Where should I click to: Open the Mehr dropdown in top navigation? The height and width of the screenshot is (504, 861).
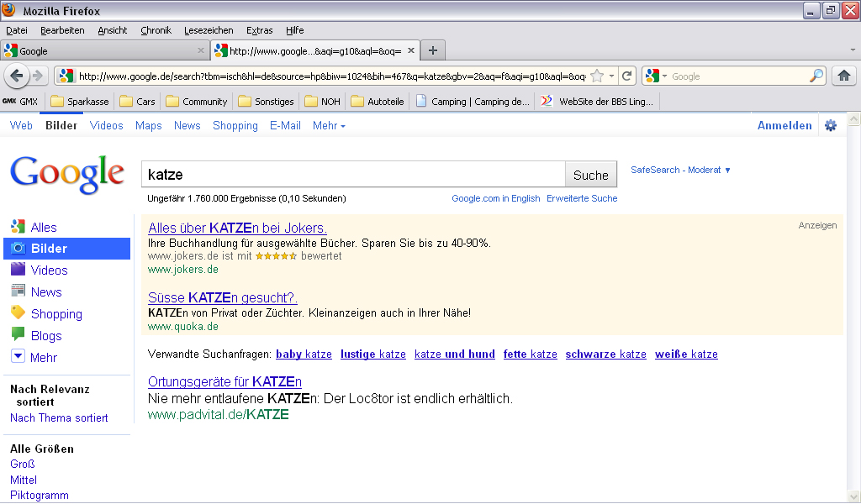[x=329, y=126]
